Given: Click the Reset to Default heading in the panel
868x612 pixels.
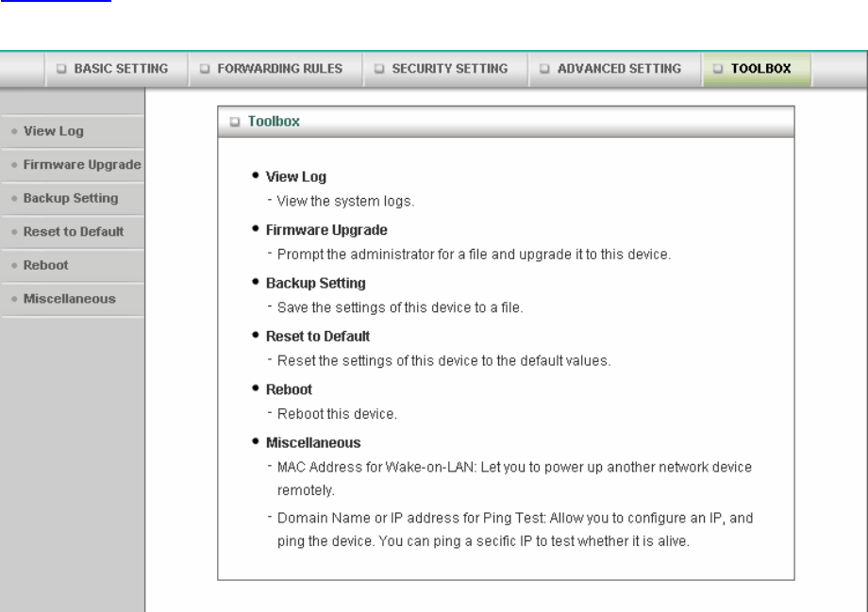Looking at the screenshot, I should [318, 337].
